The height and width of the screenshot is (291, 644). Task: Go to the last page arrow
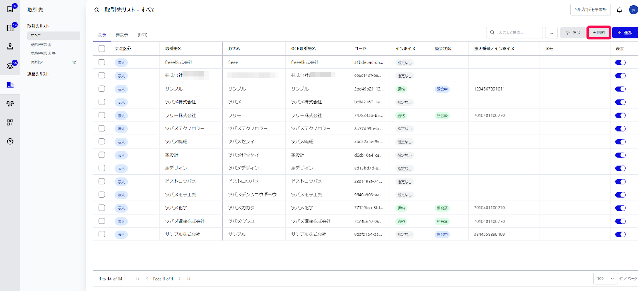click(x=188, y=279)
